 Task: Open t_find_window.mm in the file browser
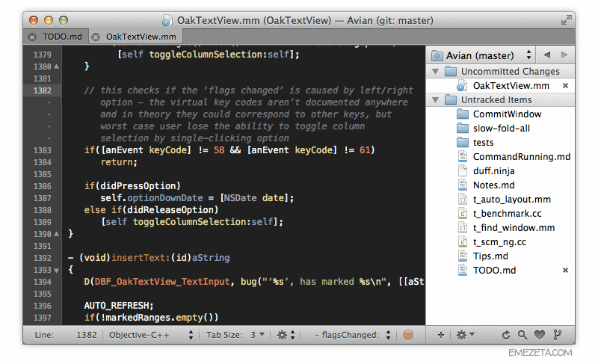pyautogui.click(x=514, y=227)
